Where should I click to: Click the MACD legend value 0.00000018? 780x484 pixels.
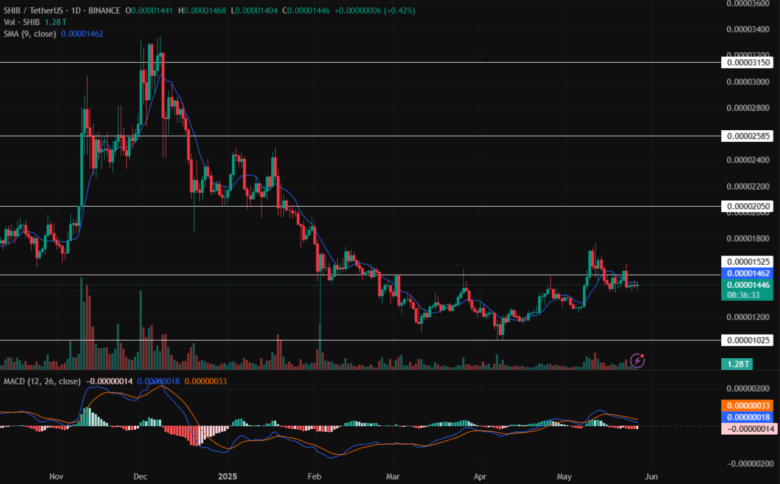tap(158, 381)
